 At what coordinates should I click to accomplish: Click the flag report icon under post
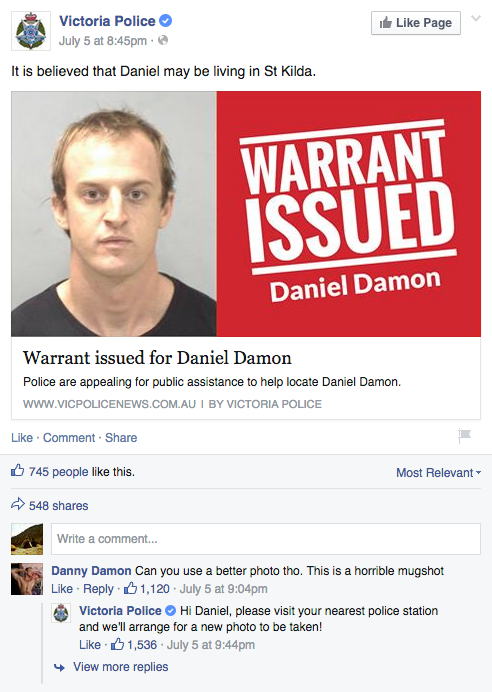tap(464, 436)
